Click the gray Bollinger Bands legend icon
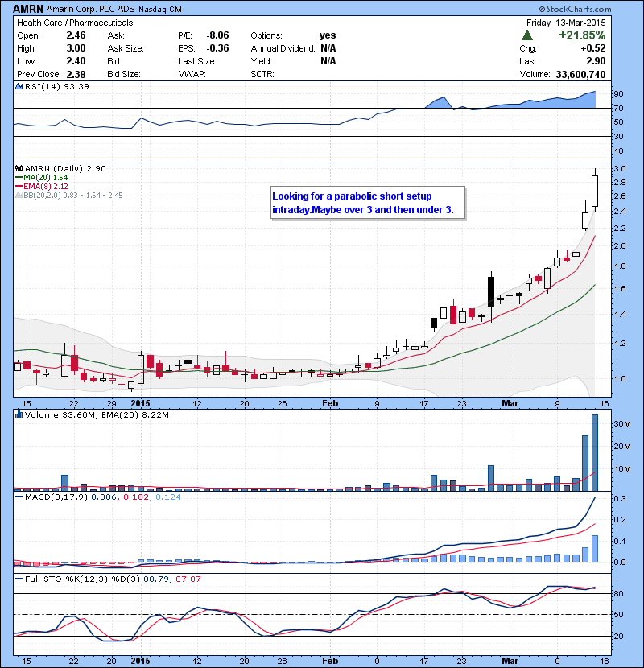This screenshot has width=644, height=668. (x=18, y=196)
